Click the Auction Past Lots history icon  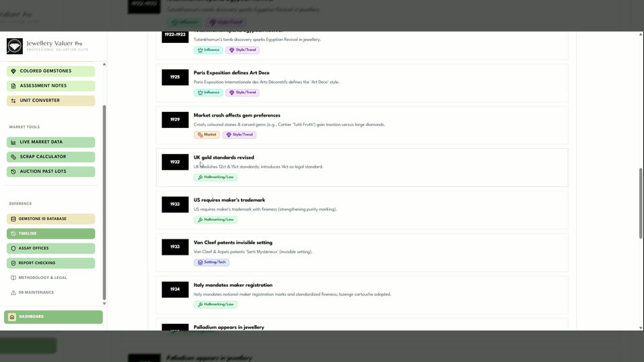(x=13, y=172)
